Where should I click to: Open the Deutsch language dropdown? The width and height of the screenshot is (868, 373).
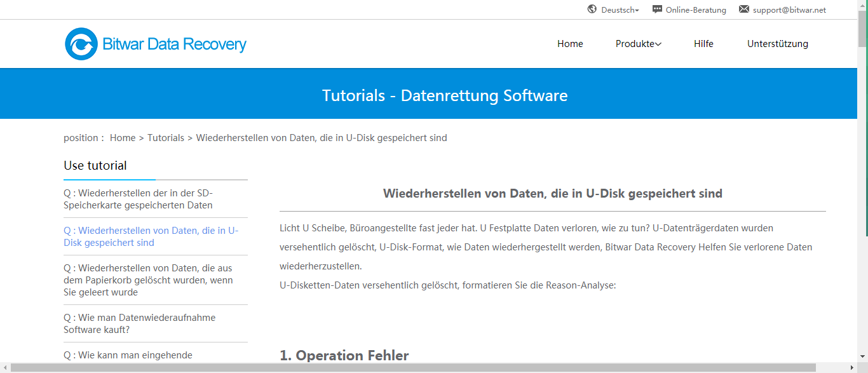tap(620, 10)
